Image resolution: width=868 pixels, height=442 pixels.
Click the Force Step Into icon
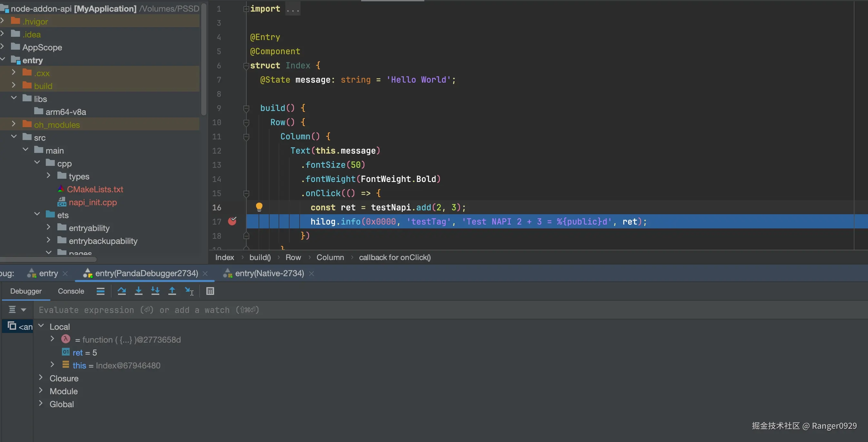coord(155,291)
